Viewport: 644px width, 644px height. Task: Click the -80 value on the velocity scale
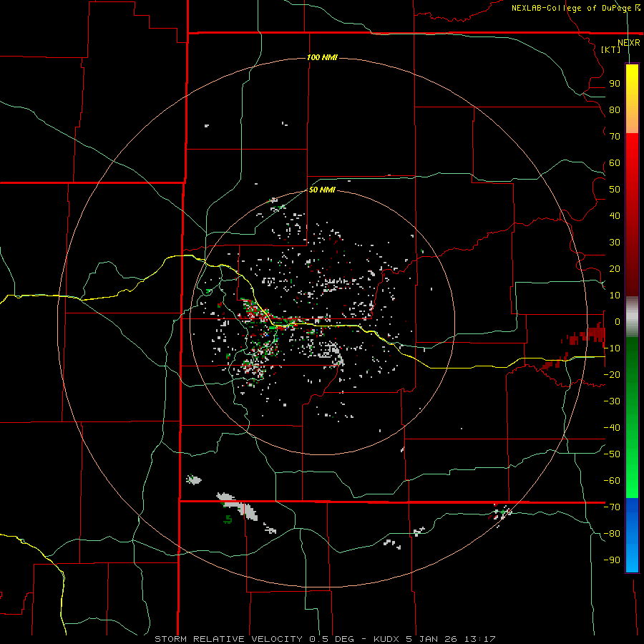point(612,534)
